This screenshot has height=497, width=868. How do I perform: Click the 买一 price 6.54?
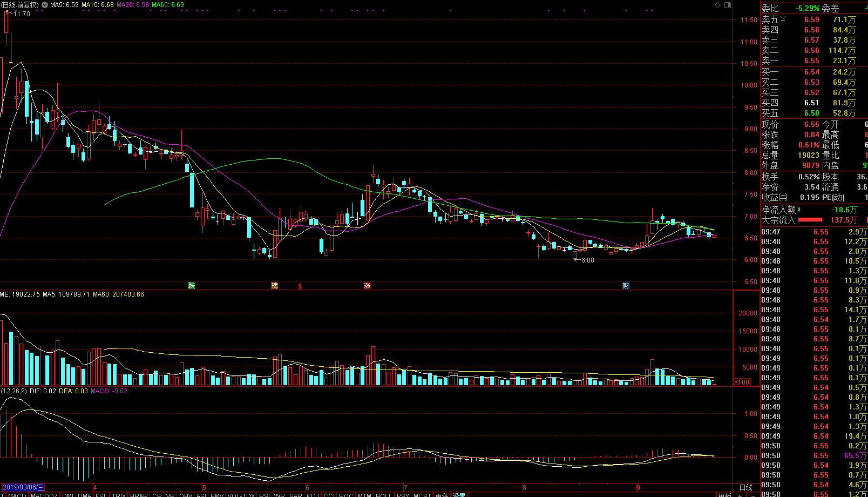coord(812,72)
